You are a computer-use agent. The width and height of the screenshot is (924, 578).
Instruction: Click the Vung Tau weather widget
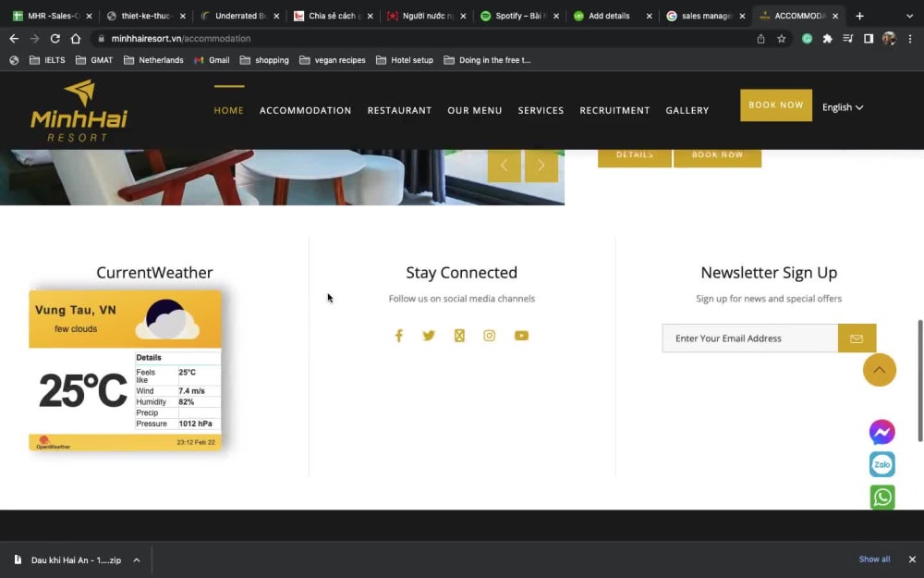pos(125,371)
